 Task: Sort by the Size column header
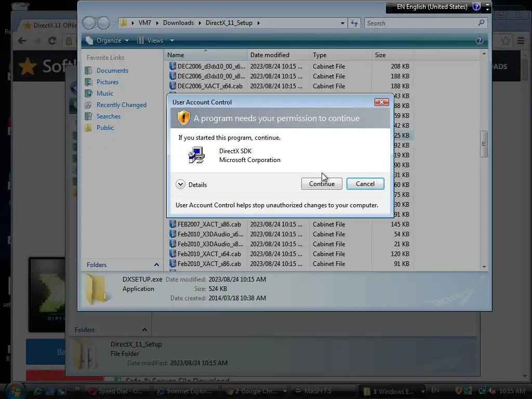[392, 55]
